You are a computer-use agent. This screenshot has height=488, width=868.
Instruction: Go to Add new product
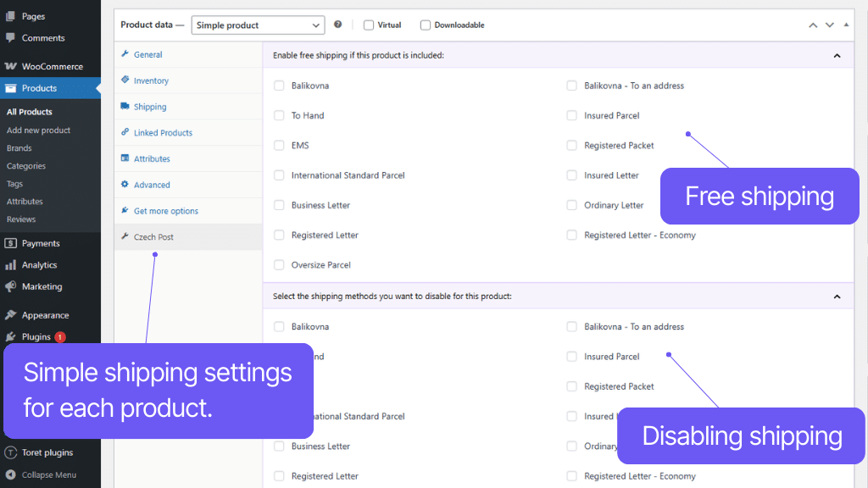click(x=38, y=130)
